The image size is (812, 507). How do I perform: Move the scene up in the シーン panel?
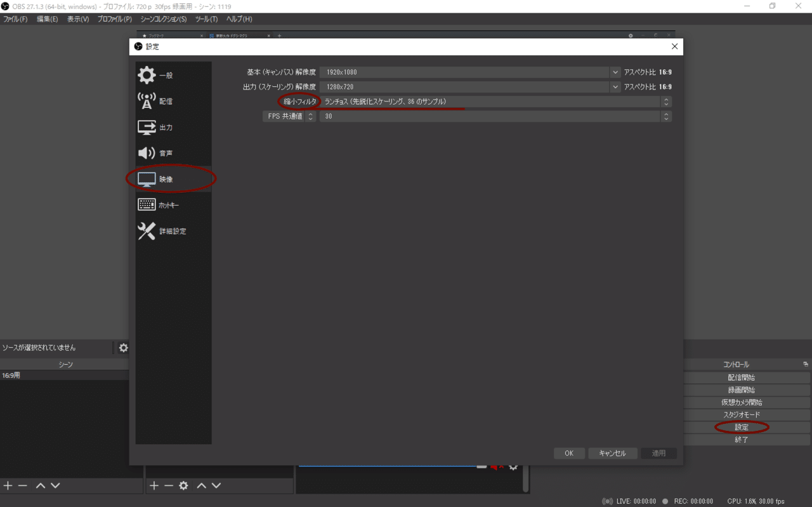tap(40, 485)
